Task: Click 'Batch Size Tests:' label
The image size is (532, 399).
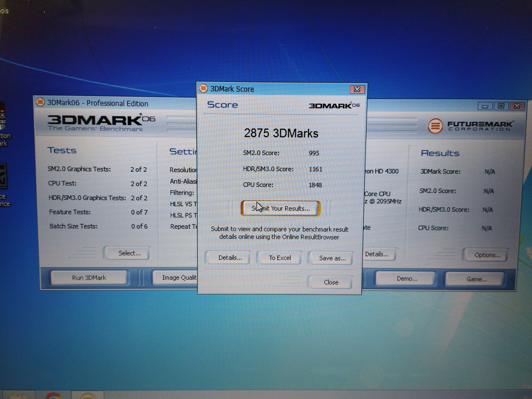Action: pyautogui.click(x=73, y=226)
